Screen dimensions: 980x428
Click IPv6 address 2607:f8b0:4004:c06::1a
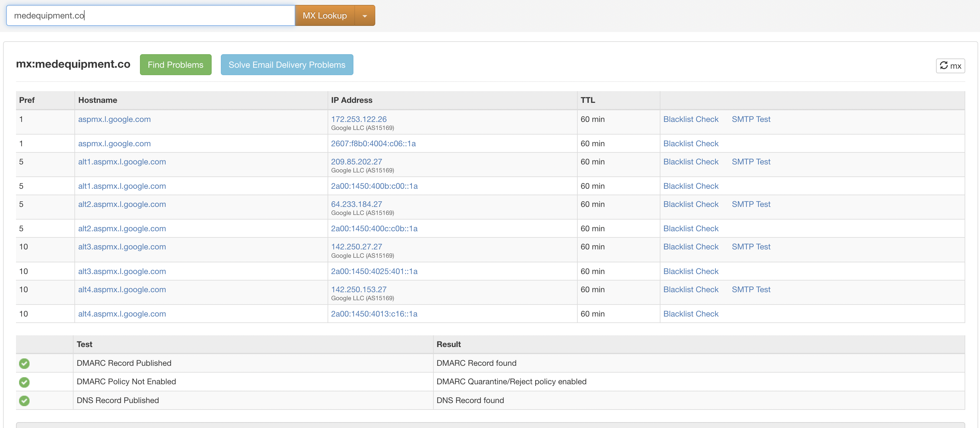tap(373, 143)
